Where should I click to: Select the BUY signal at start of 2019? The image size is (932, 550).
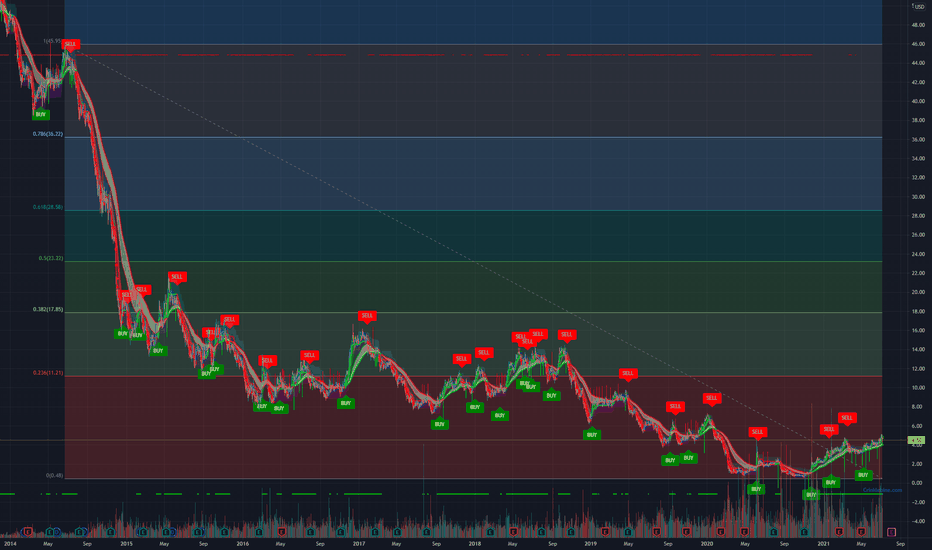click(x=592, y=435)
